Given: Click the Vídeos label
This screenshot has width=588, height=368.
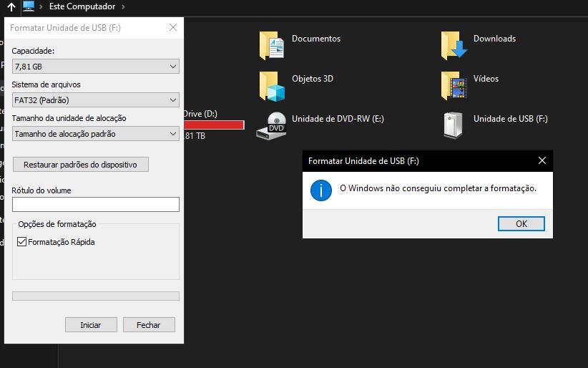Looking at the screenshot, I should [x=486, y=79].
